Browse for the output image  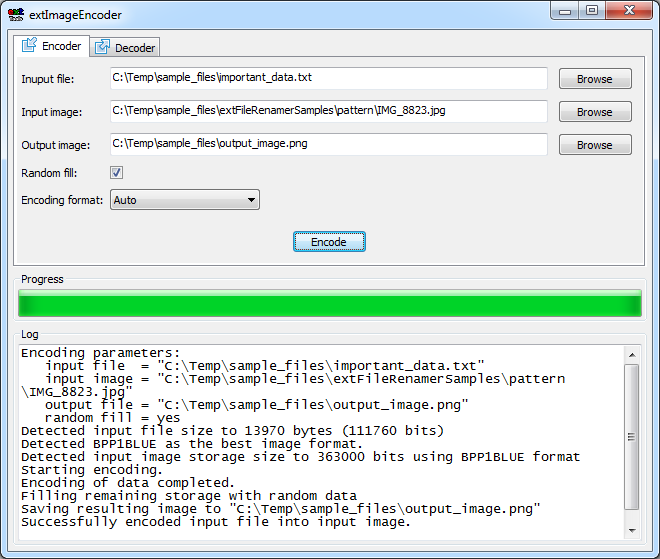point(594,145)
